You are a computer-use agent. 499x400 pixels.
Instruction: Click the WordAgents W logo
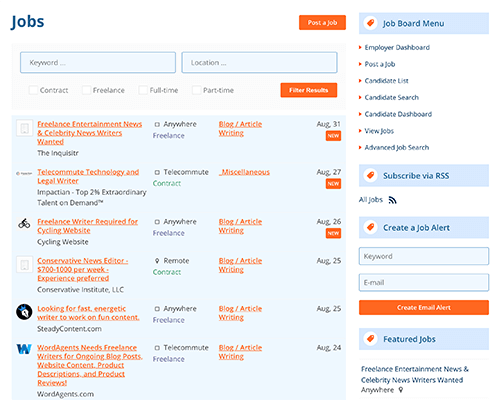(x=24, y=349)
